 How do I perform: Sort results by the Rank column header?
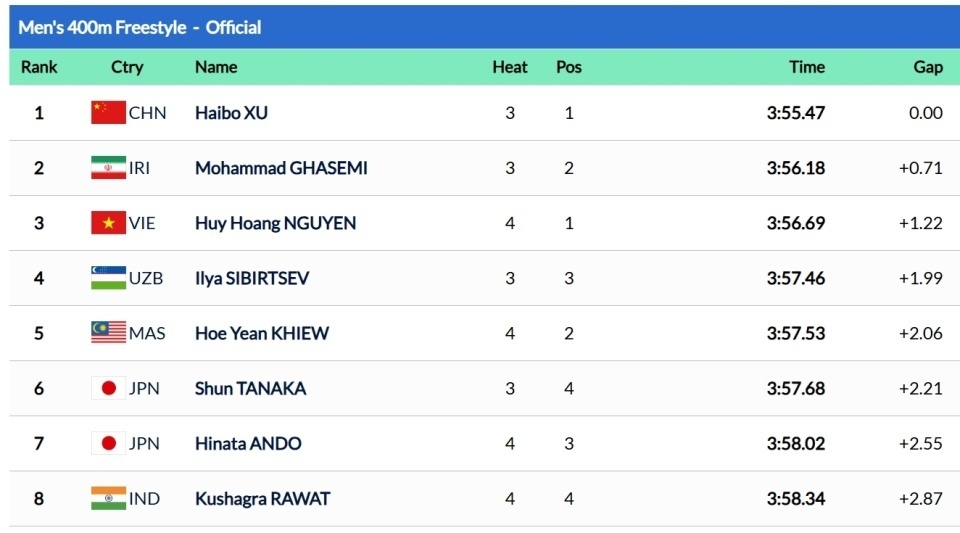39,67
